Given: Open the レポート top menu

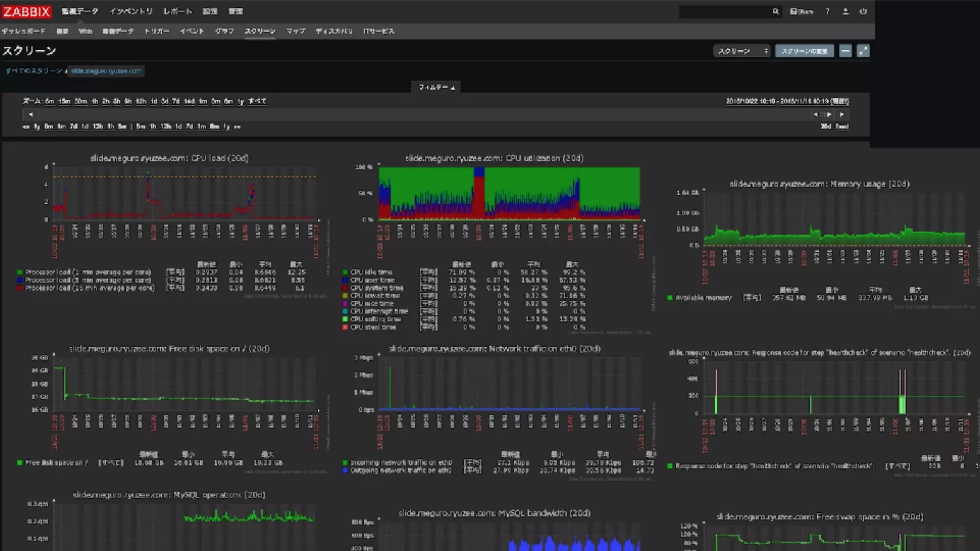Looking at the screenshot, I should (x=178, y=11).
